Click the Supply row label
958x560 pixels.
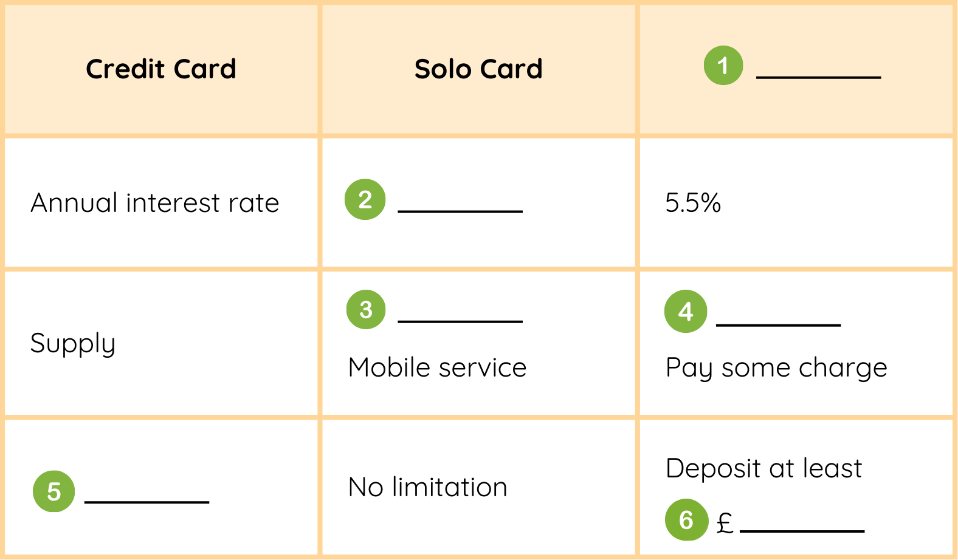coord(73,344)
